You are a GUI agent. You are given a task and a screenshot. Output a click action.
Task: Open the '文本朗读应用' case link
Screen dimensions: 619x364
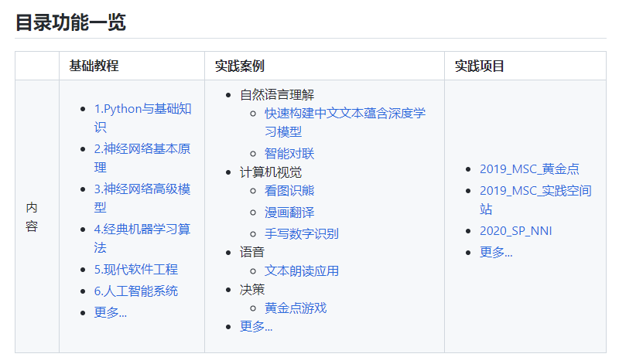(302, 271)
